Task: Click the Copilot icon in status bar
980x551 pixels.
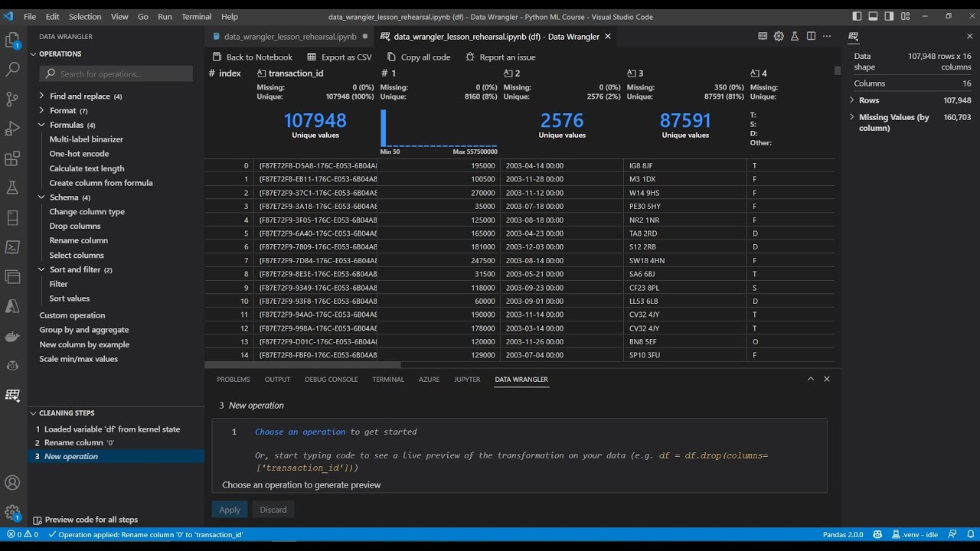Action: point(877,534)
